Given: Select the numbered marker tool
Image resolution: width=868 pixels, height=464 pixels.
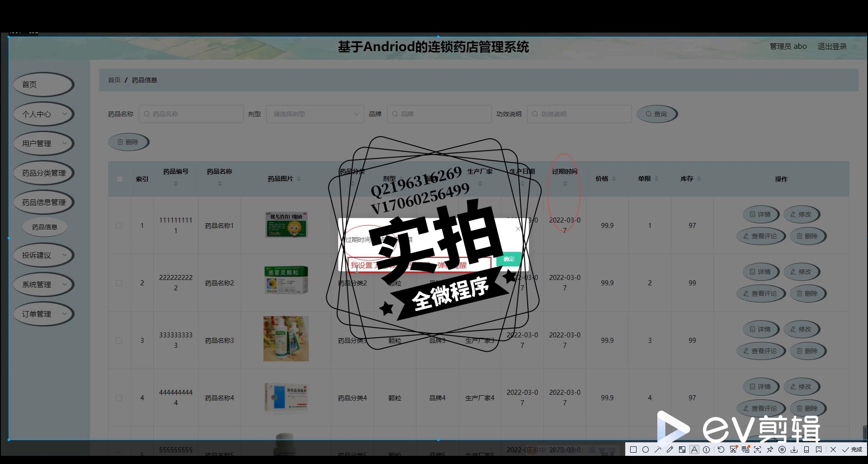Looking at the screenshot, I should (706, 450).
